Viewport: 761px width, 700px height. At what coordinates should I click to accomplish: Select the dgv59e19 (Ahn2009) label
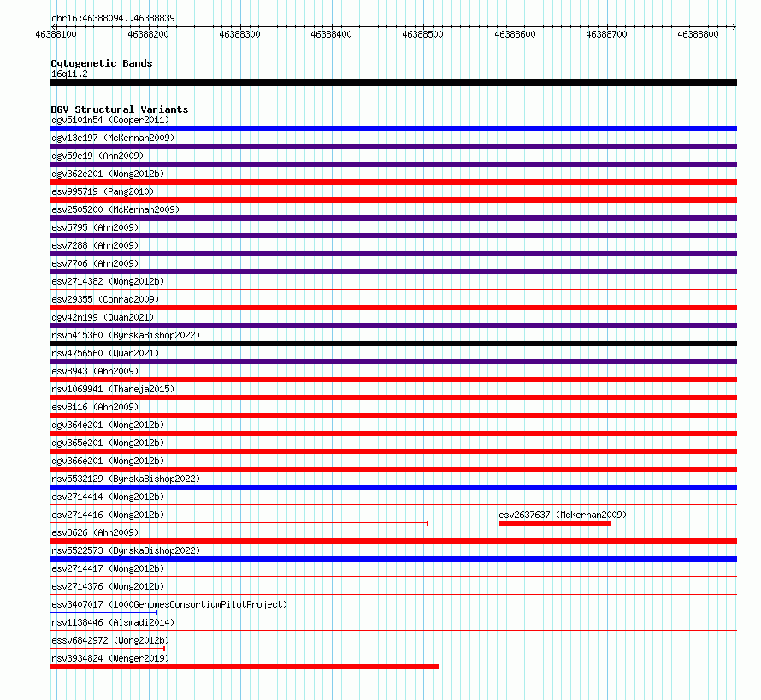point(97,156)
